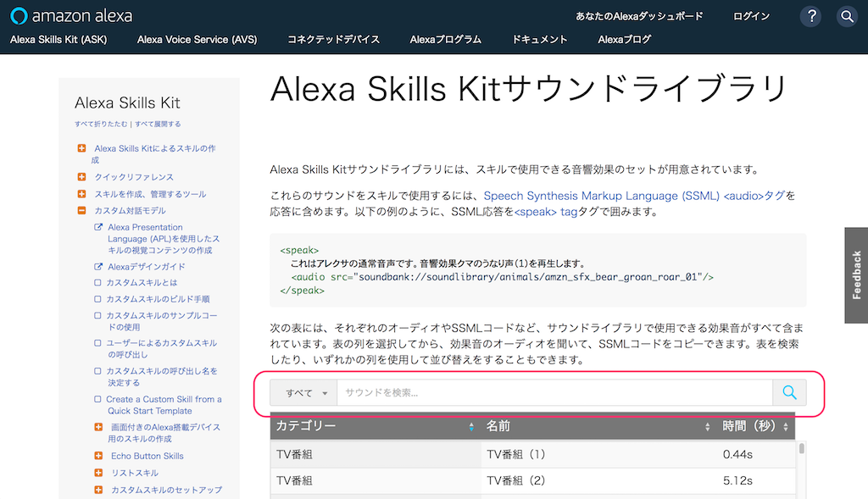The width and height of the screenshot is (868, 499).
Task: Open Alexaデザインガイド external link icon
Action: 98,267
